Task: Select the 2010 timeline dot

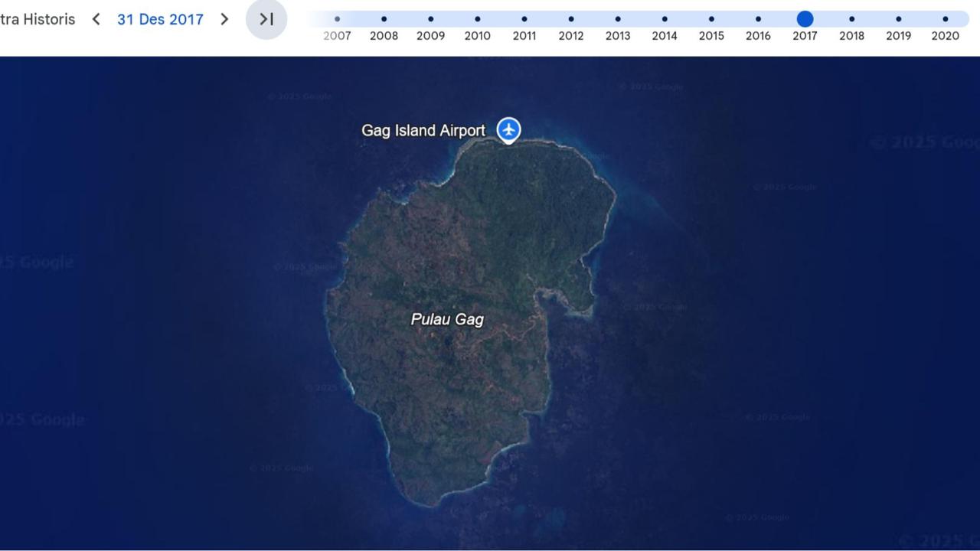Action: [477, 19]
